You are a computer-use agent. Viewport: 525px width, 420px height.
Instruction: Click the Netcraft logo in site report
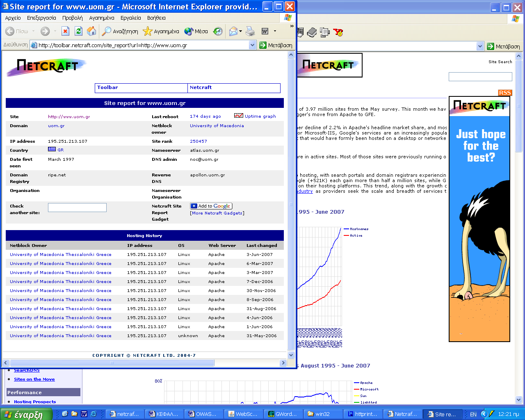pos(46,67)
